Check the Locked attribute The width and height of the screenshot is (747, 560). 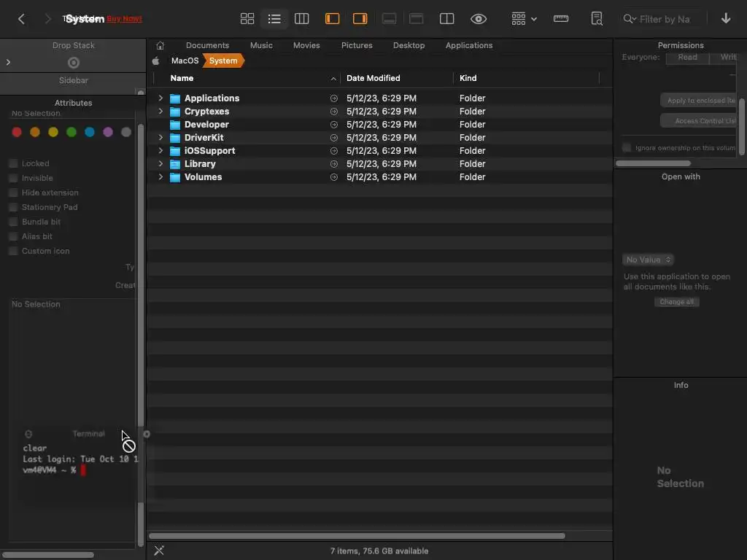point(13,163)
